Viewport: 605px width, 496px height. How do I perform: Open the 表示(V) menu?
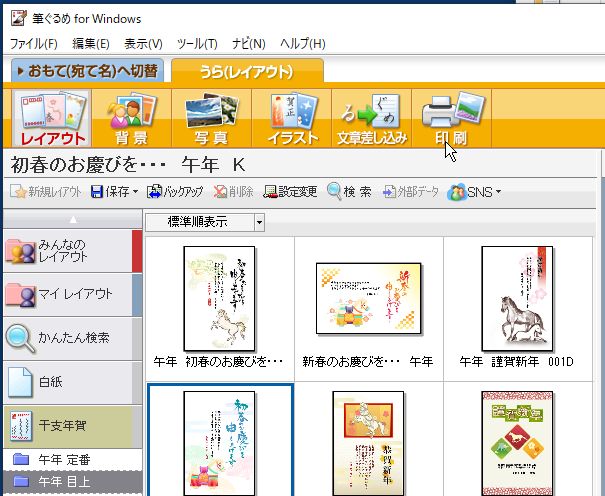[x=143, y=44]
